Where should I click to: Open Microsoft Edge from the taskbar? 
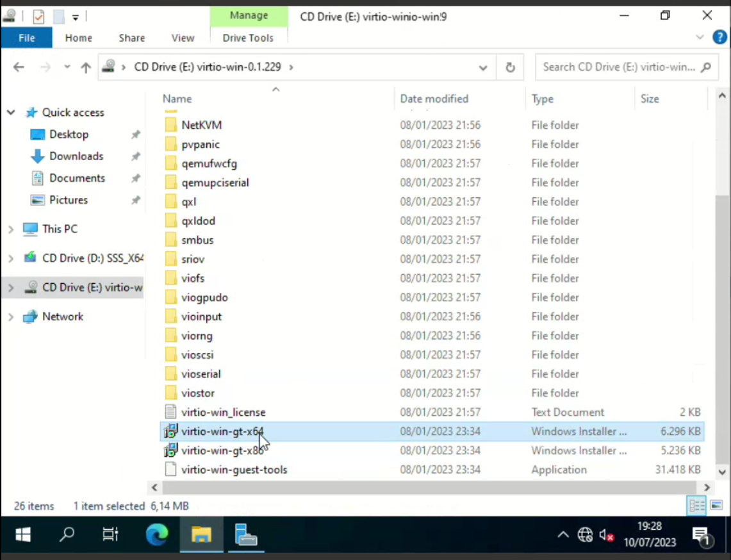tap(156, 534)
